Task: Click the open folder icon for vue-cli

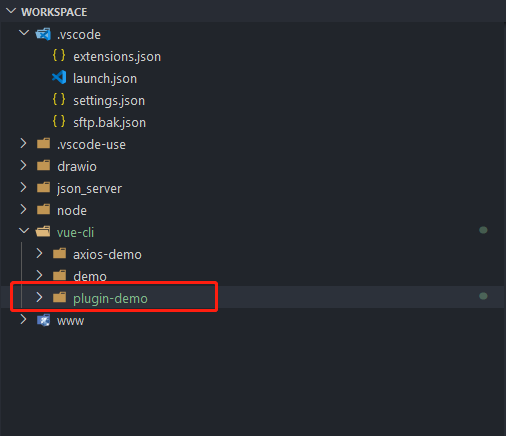Action: click(43, 232)
